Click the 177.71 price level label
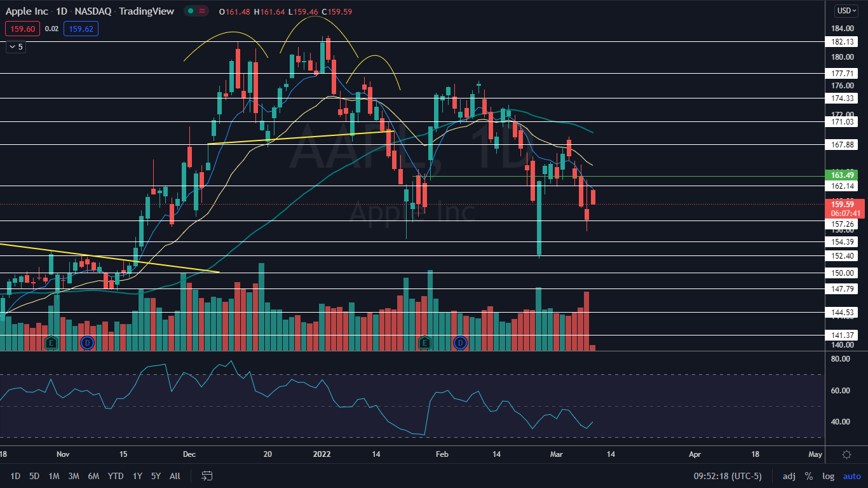The width and height of the screenshot is (868, 488). (842, 73)
